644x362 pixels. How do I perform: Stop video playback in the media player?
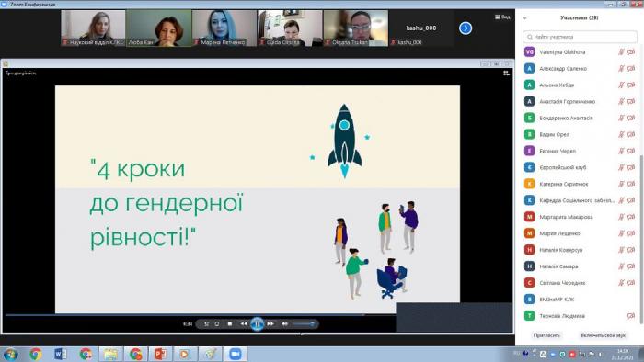[230, 324]
